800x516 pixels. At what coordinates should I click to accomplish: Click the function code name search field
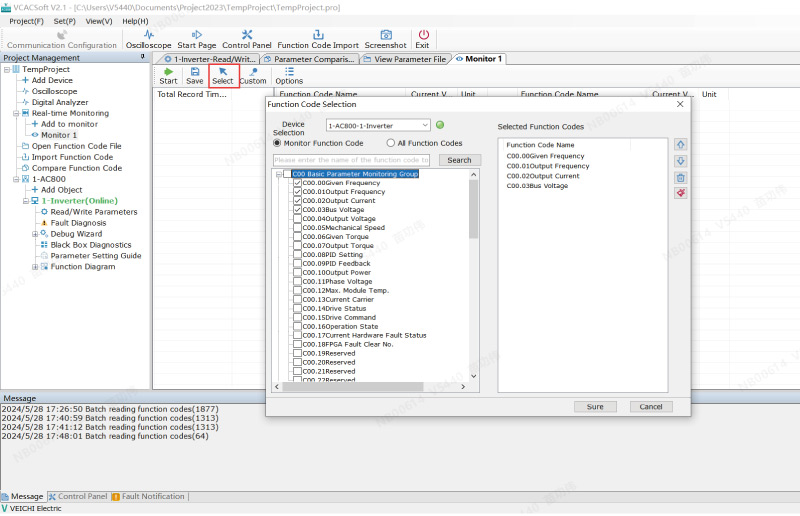click(352, 160)
